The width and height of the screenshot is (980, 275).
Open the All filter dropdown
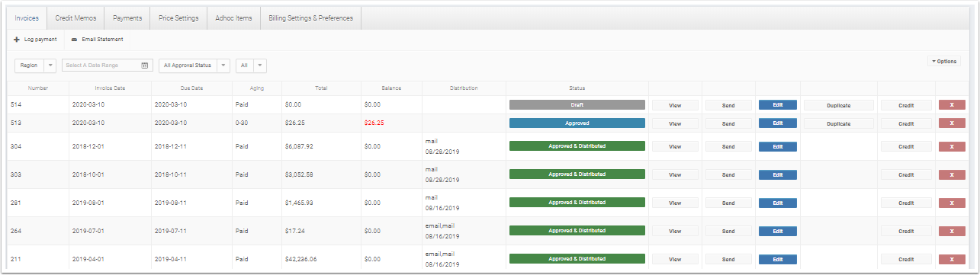click(x=251, y=66)
